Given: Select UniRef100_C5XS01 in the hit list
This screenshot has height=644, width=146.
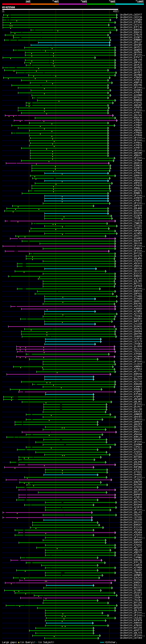Looking at the screenshot, I should [131, 352].
